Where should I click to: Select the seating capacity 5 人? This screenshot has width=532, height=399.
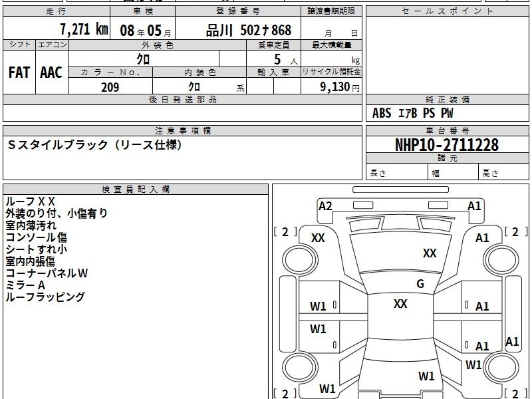[285, 60]
